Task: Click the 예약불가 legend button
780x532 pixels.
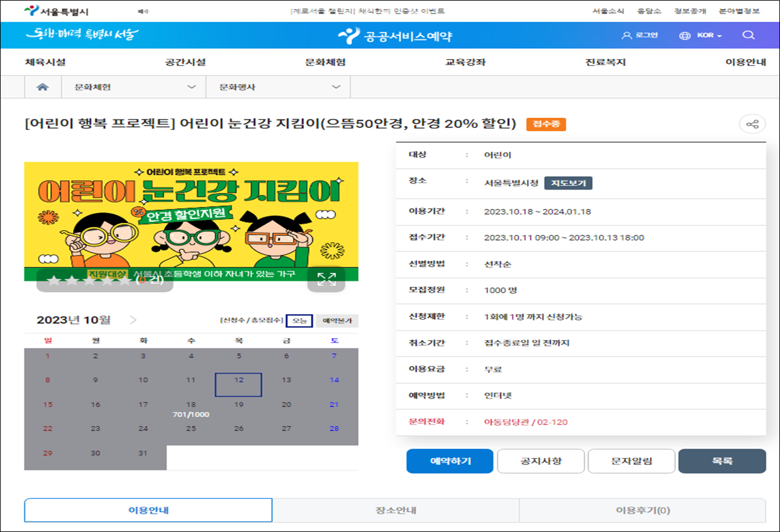Action: coord(337,321)
